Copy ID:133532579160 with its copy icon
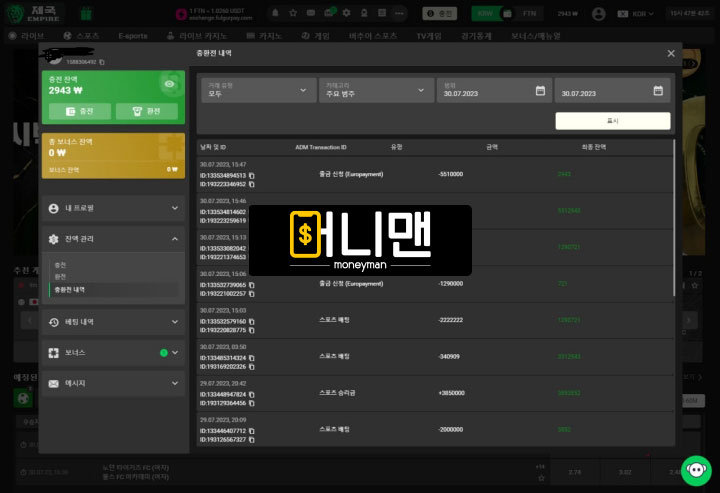 pyautogui.click(x=252, y=321)
